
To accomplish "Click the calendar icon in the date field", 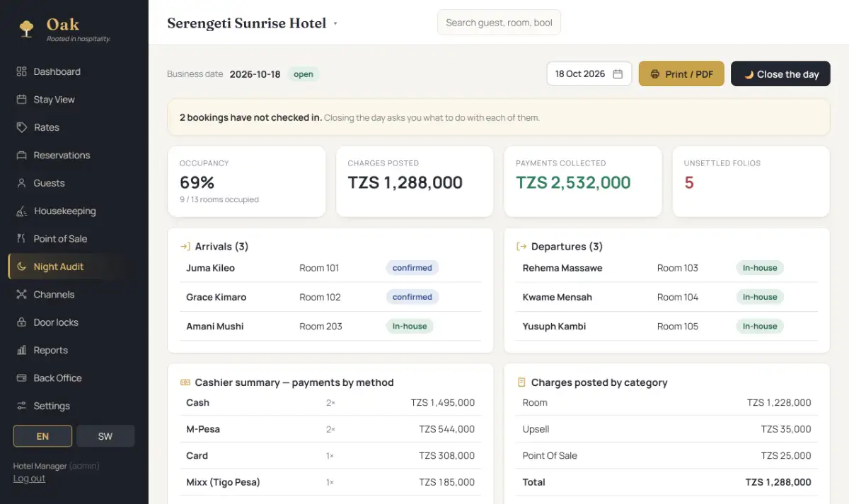I will pos(618,74).
